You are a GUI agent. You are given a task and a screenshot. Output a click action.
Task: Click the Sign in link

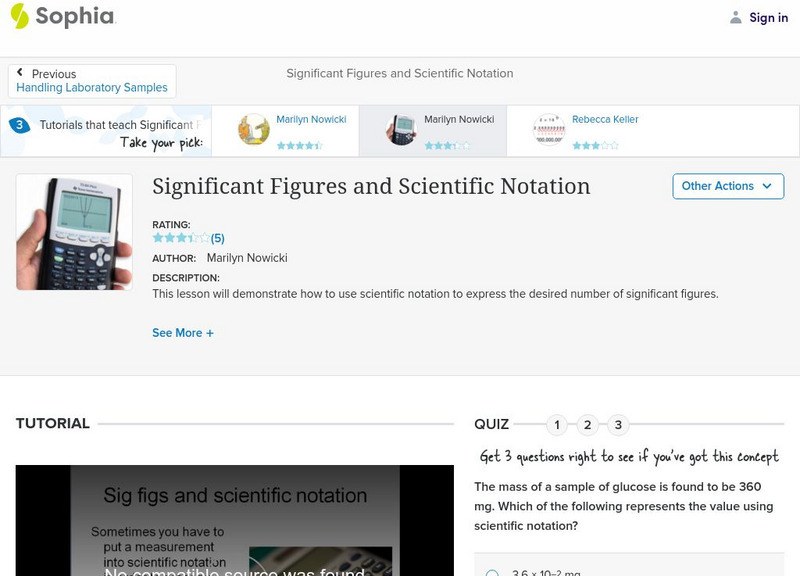pos(768,17)
